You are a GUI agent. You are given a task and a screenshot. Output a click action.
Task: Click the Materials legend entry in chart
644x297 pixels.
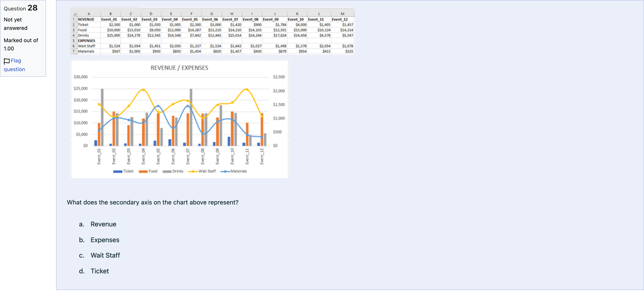pos(234,171)
